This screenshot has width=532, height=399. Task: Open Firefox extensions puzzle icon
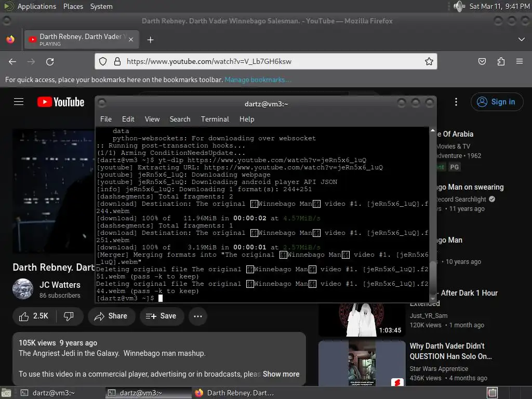coord(501,61)
